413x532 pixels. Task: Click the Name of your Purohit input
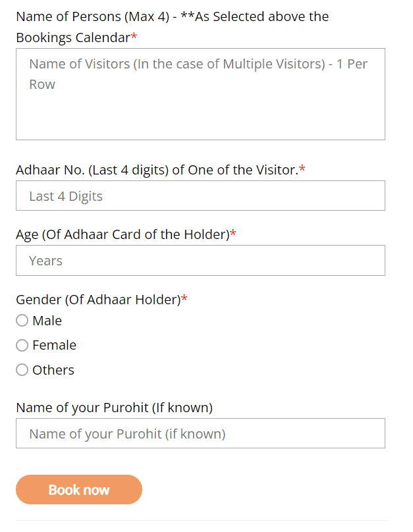(200, 434)
